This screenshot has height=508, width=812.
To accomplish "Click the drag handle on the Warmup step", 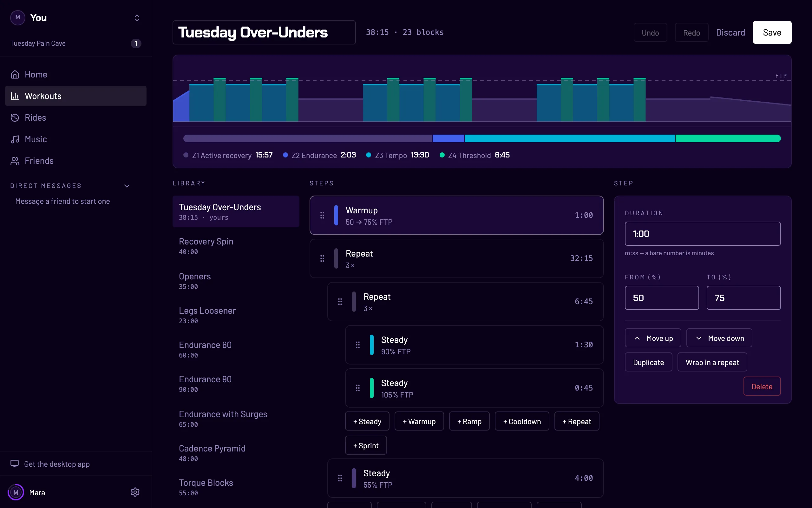I will click(322, 215).
